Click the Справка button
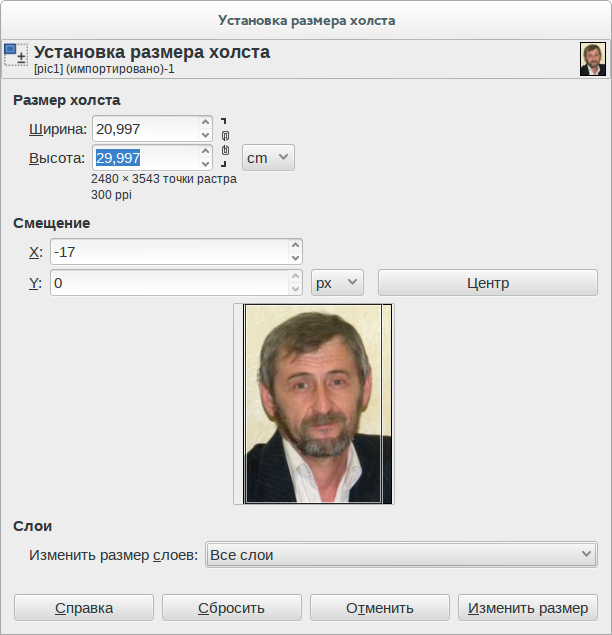Viewport: 612px width, 635px height. tap(84, 607)
